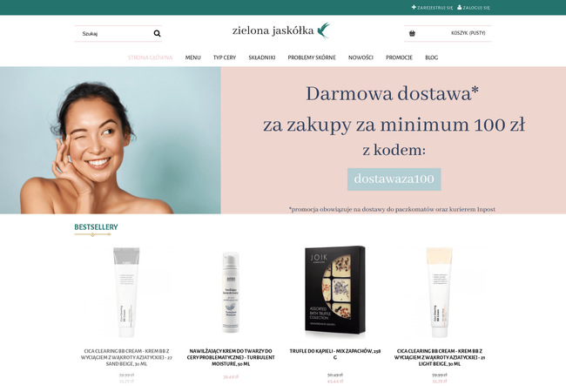Open Cica Clearing BB Cream 21 Light Beige title
Image resolution: width=566 pixels, height=392 pixels.
pyautogui.click(x=440, y=357)
